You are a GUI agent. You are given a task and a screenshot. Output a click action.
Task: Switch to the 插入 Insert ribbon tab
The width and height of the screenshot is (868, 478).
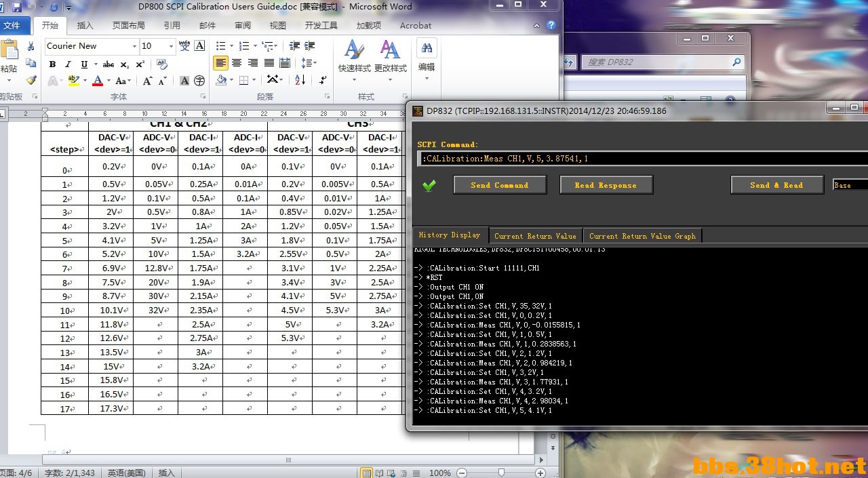click(85, 26)
